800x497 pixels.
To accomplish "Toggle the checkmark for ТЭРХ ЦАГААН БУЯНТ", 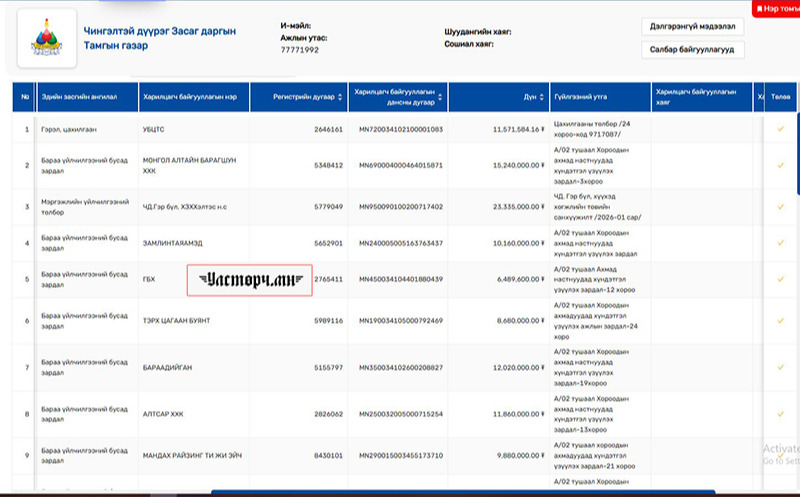I will (780, 321).
